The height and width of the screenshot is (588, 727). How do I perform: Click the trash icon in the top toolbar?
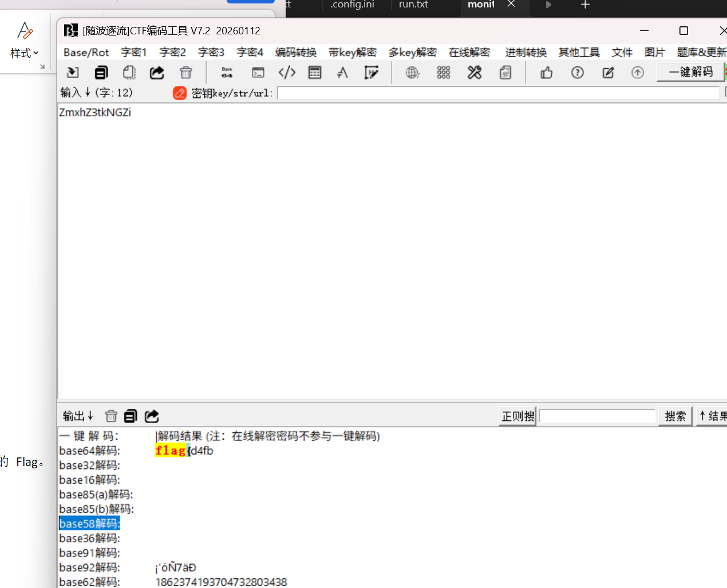coord(186,73)
